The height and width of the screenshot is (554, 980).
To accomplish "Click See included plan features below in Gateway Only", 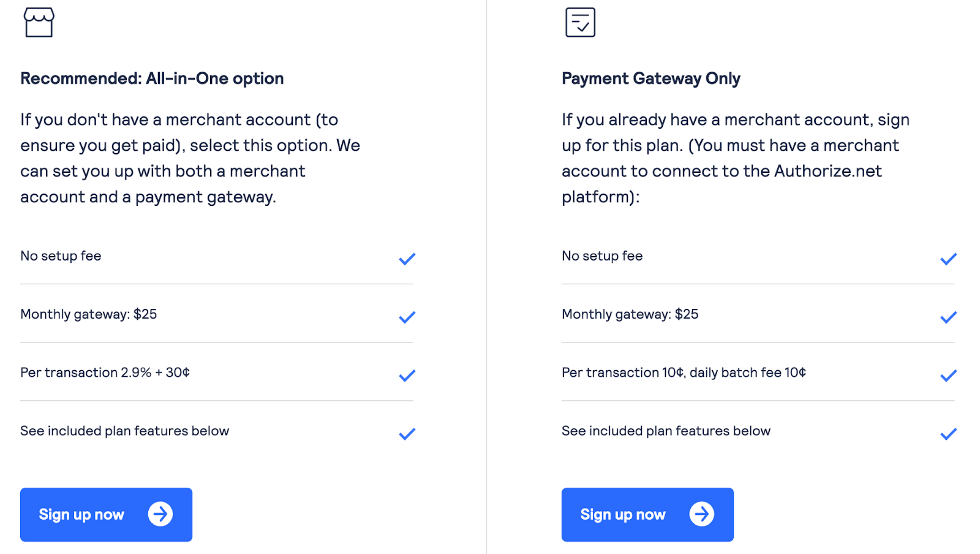I will pyautogui.click(x=666, y=431).
